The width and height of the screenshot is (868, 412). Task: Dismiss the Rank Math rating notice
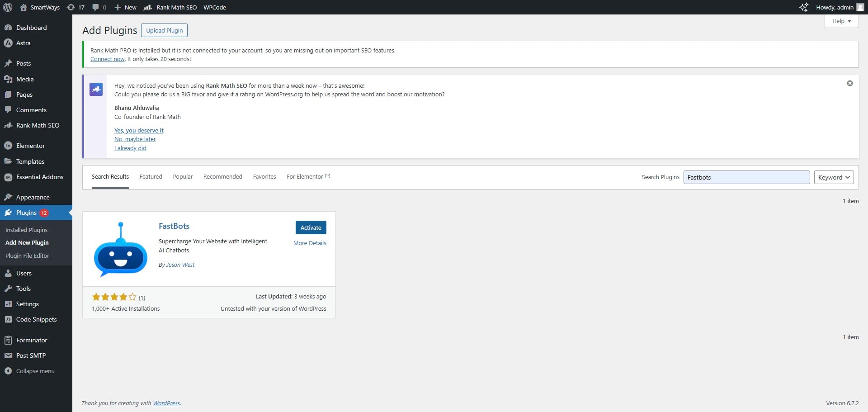[x=850, y=83]
